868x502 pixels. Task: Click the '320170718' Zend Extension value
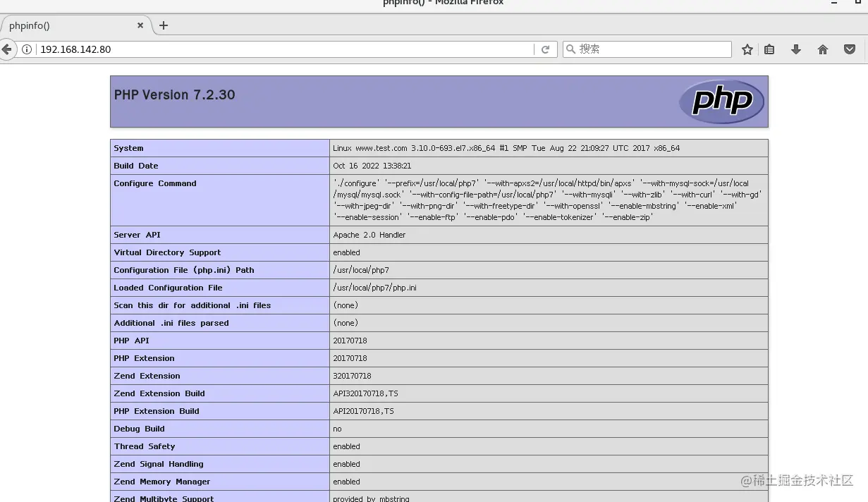pos(352,376)
